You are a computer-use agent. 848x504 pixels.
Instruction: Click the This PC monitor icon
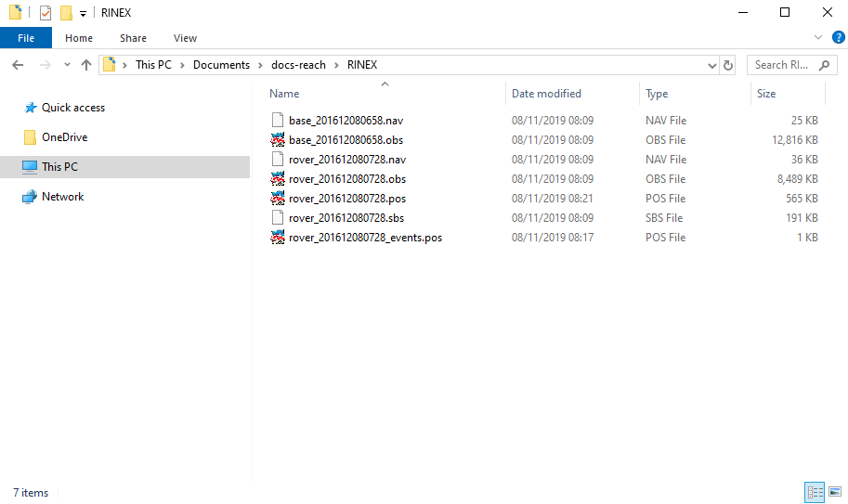[x=30, y=167]
